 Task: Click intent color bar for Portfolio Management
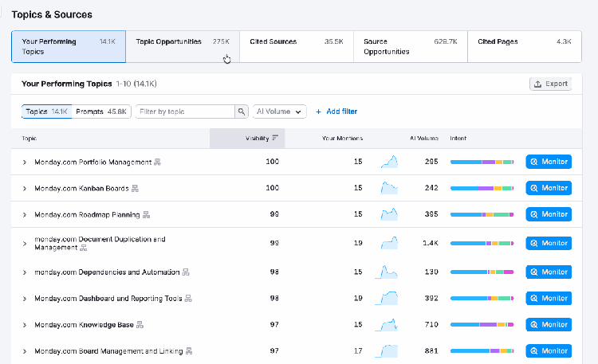(x=482, y=162)
